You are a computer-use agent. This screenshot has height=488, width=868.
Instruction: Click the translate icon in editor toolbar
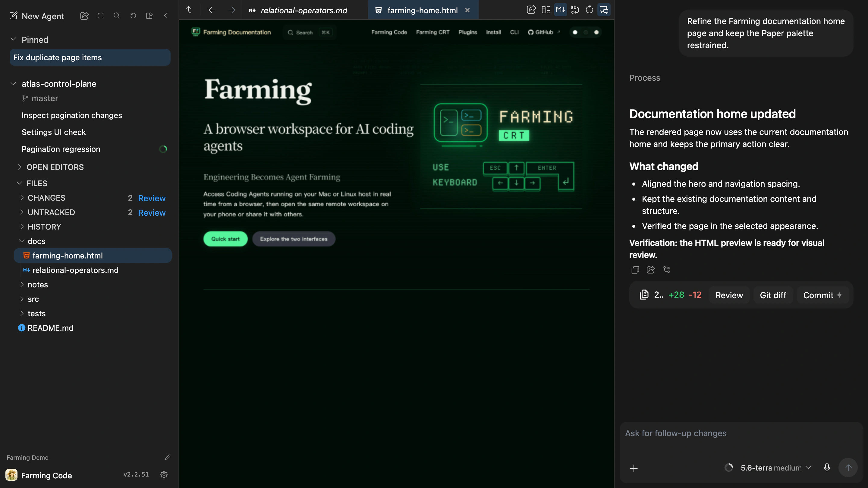(x=575, y=10)
